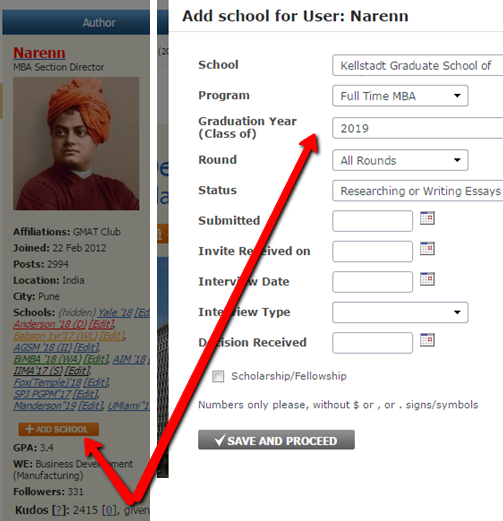Tick the Scholarship/Fellowship checkbox

[x=218, y=376]
